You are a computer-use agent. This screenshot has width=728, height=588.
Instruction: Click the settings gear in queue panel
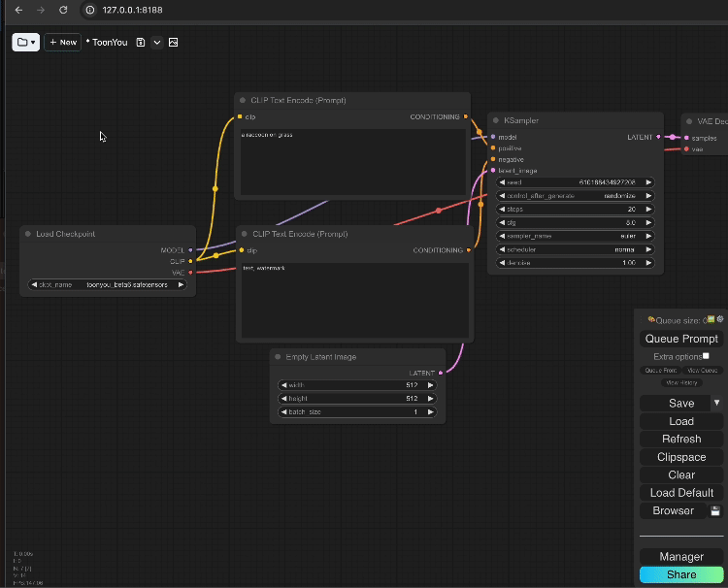click(720, 319)
